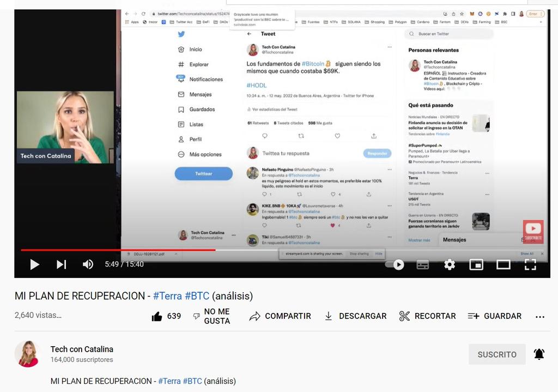Open video settings gear
The image size is (558, 392).
tap(450, 264)
